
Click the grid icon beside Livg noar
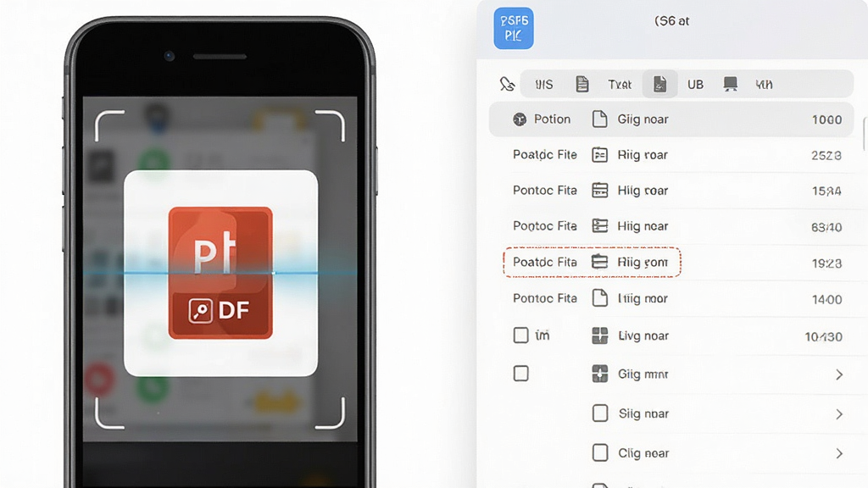click(x=599, y=335)
